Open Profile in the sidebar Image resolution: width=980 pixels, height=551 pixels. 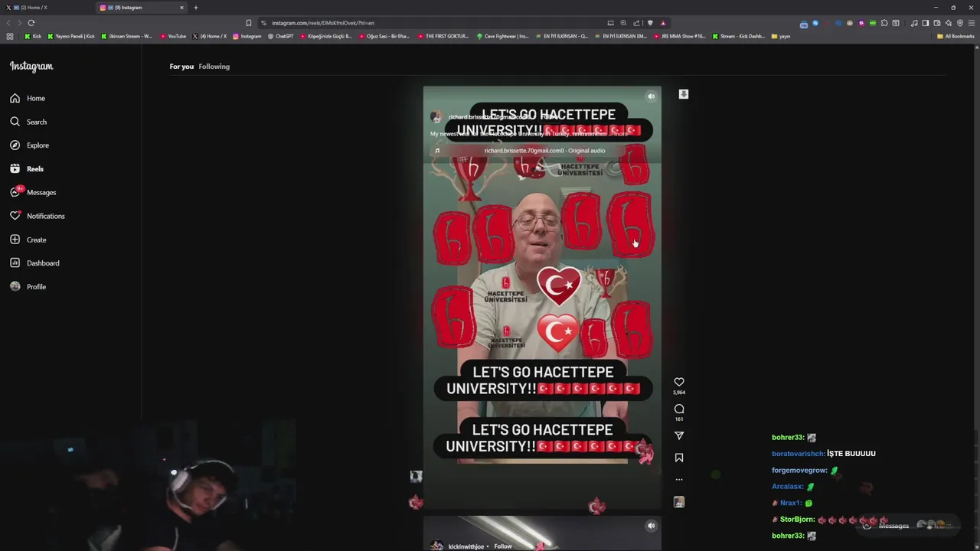click(x=28, y=287)
